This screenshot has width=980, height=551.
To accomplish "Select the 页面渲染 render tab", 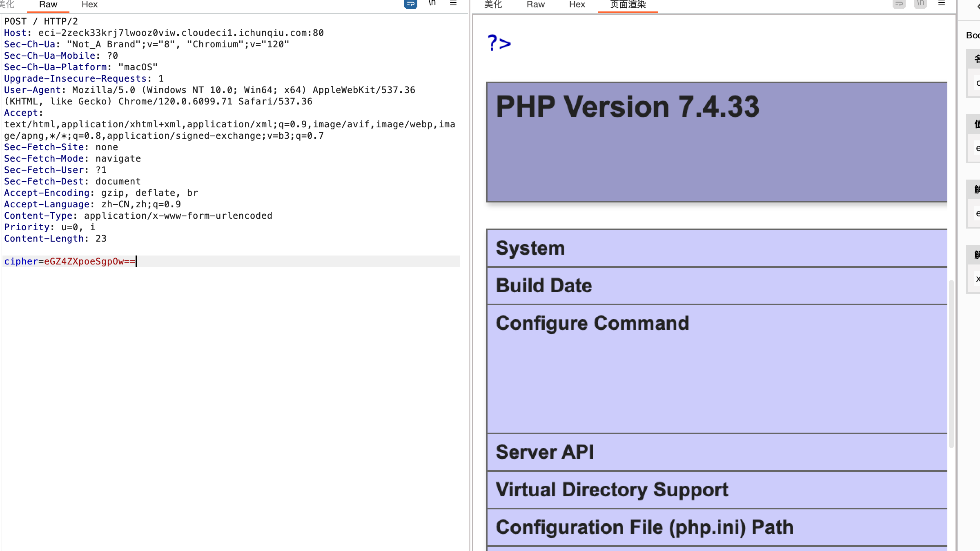I will [628, 5].
